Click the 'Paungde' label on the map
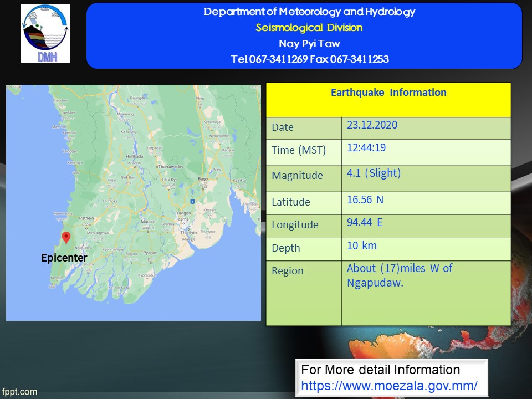This screenshot has height=399, width=532. (137, 98)
